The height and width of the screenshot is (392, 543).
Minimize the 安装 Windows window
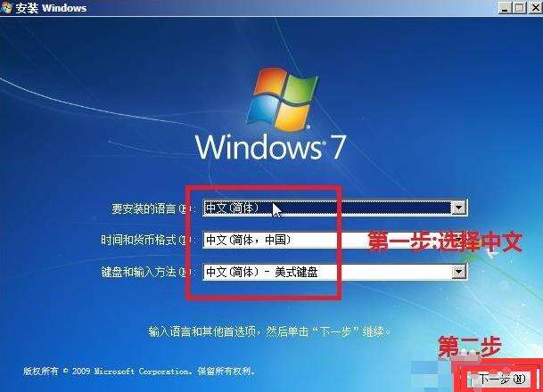tap(505, 7)
